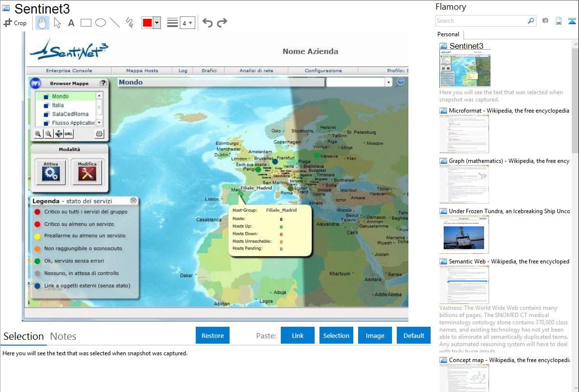Select the text annotation tool
The height and width of the screenshot is (392, 579).
point(71,23)
